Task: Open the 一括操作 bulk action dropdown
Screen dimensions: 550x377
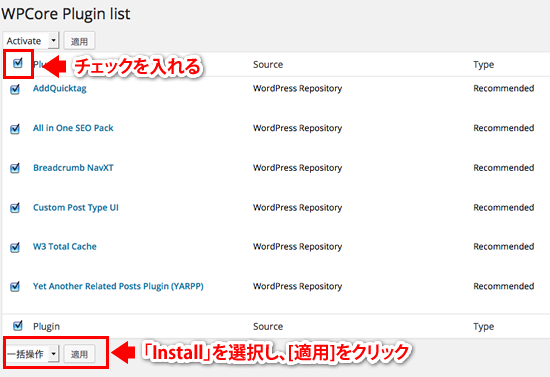Action: 32,354
